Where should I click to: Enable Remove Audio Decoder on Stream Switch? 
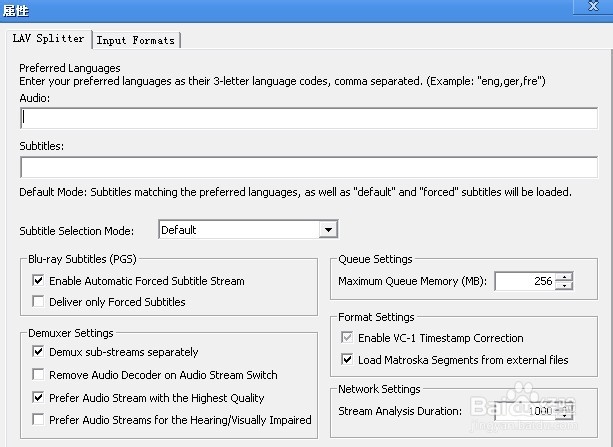tap(38, 375)
